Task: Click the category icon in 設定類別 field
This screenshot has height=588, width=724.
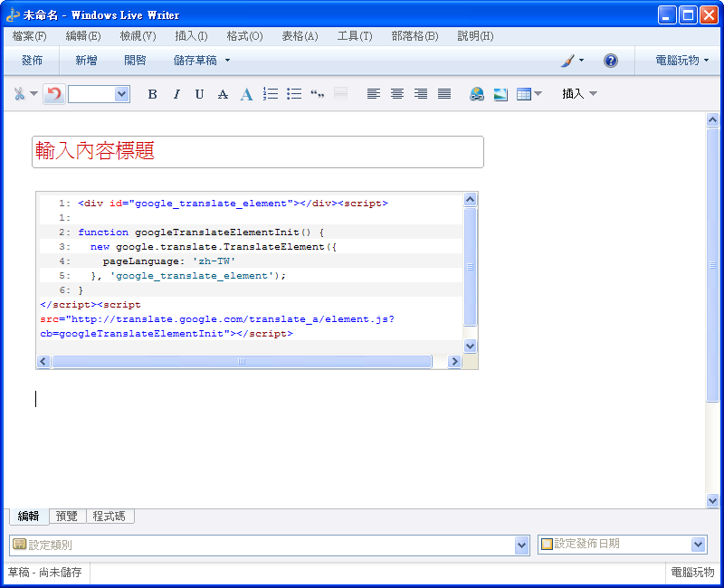Action: coord(19,545)
